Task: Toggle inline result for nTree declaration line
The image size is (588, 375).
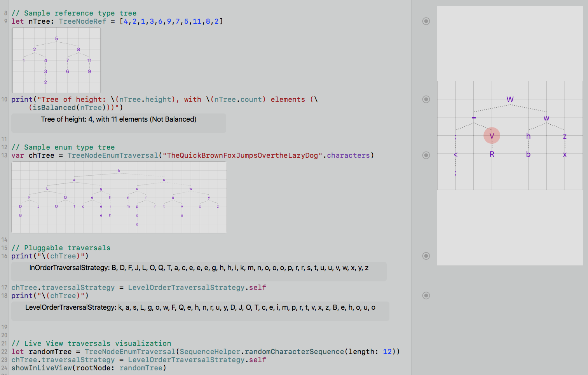Action: (x=426, y=21)
